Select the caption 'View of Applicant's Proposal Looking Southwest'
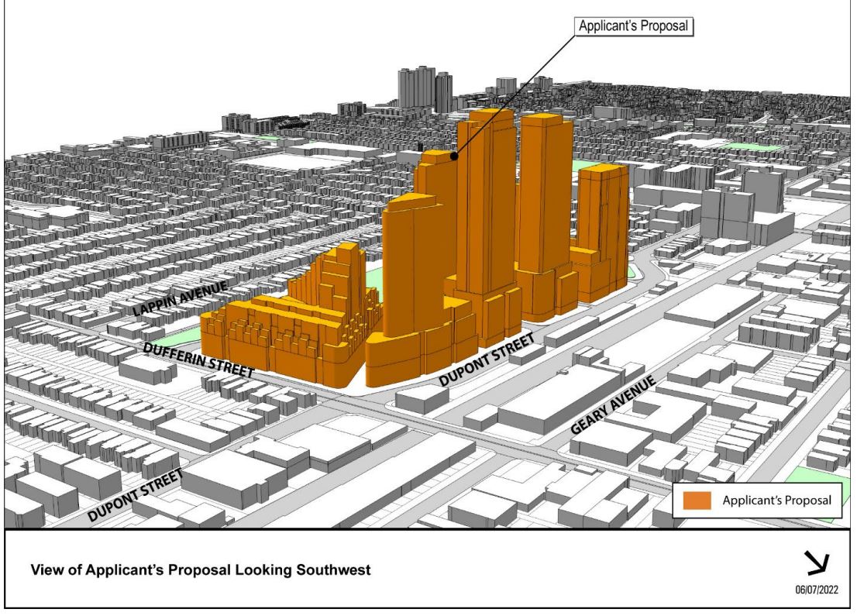This screenshot has height=616, width=857. (200, 570)
